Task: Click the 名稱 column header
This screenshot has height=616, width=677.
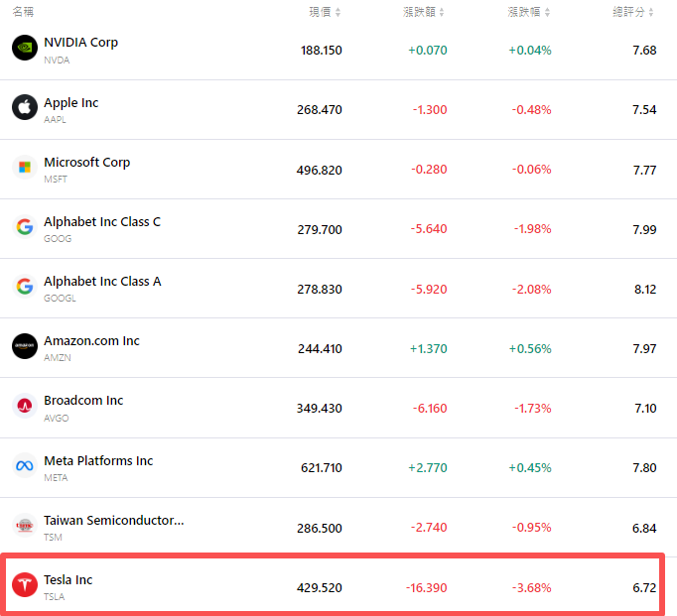Action: click(22, 12)
